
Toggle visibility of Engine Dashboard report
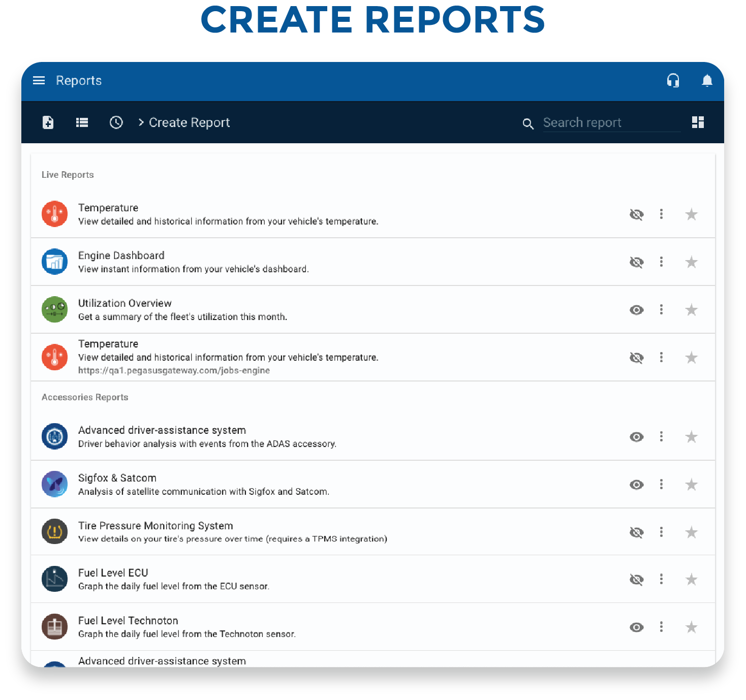pos(636,262)
